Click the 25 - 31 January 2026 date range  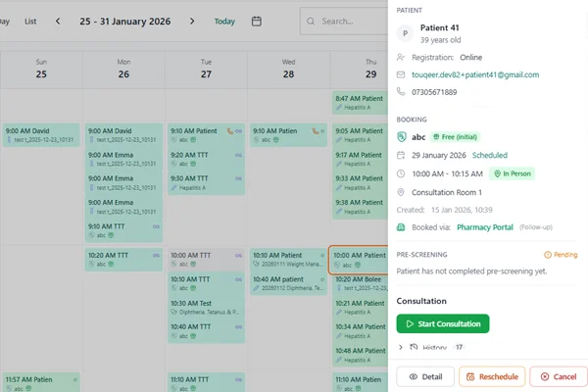(x=124, y=22)
